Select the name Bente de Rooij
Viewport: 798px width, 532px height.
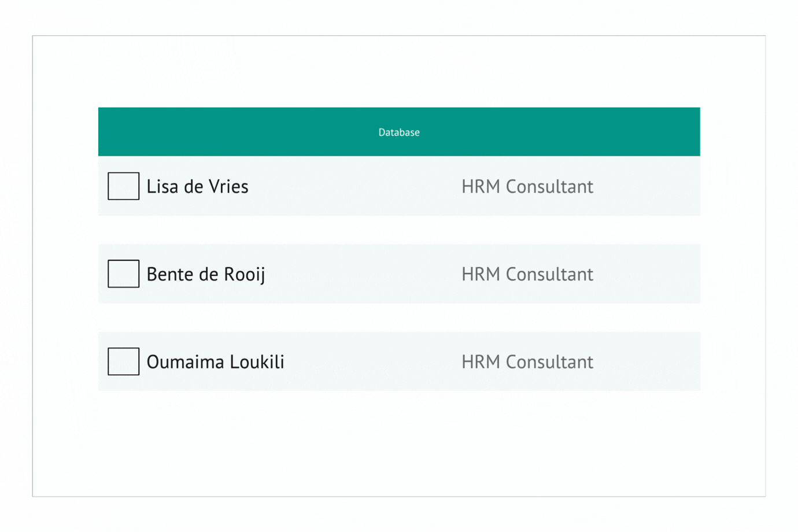(x=205, y=274)
